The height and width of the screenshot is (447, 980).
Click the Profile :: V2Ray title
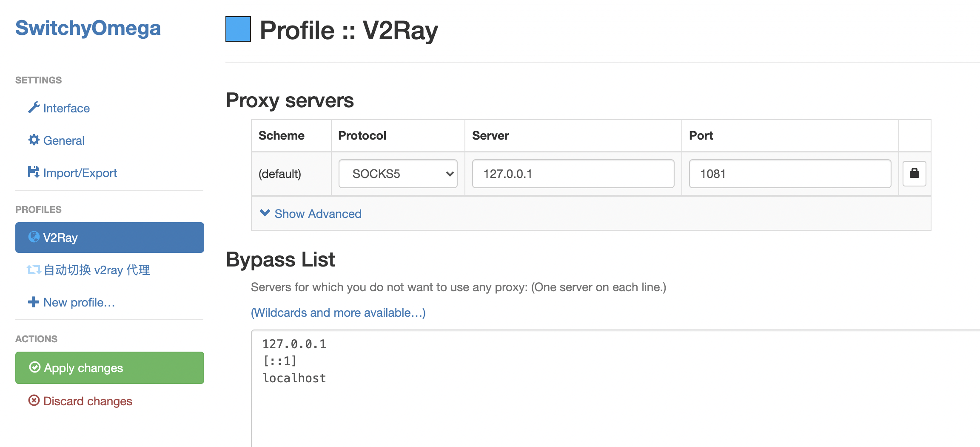coord(349,31)
